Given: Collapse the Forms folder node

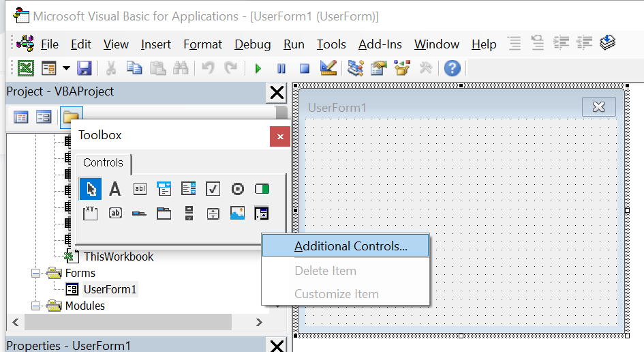Looking at the screenshot, I should [36, 273].
